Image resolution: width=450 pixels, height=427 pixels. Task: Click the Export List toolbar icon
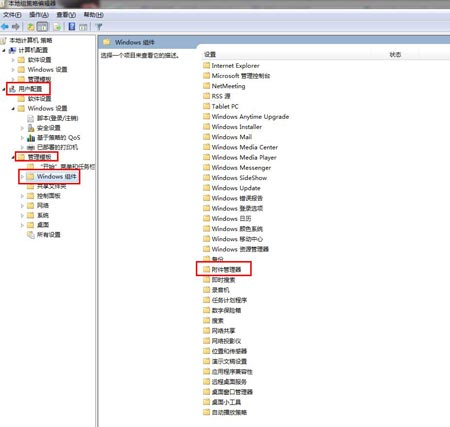pos(57,27)
